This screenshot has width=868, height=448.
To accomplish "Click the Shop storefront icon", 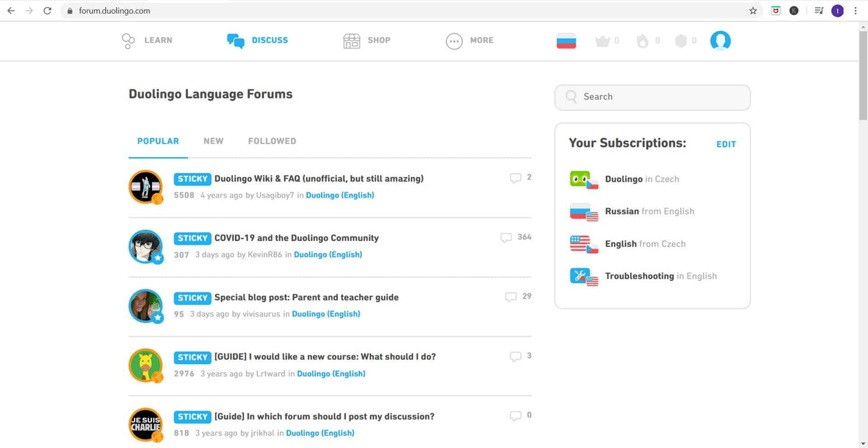I will (352, 41).
